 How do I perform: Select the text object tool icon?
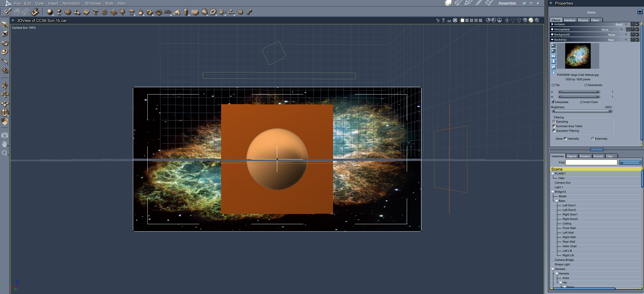(95, 12)
